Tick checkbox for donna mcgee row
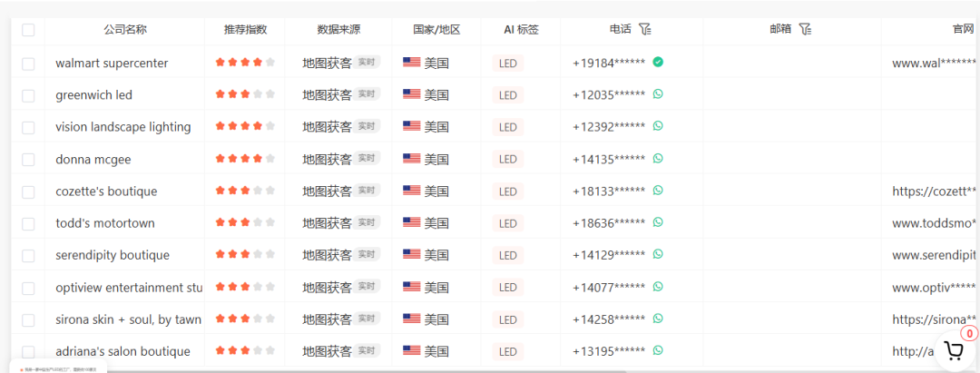Image resolution: width=980 pixels, height=373 pixels. [28, 160]
